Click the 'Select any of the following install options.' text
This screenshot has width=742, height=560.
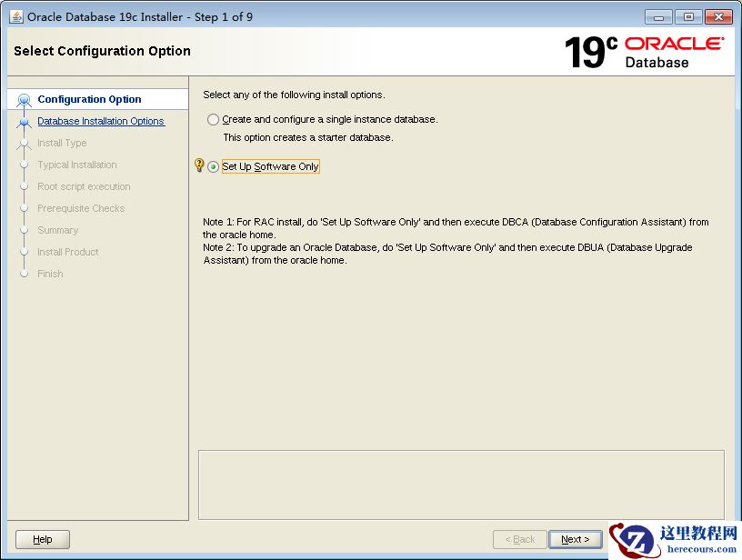click(294, 95)
